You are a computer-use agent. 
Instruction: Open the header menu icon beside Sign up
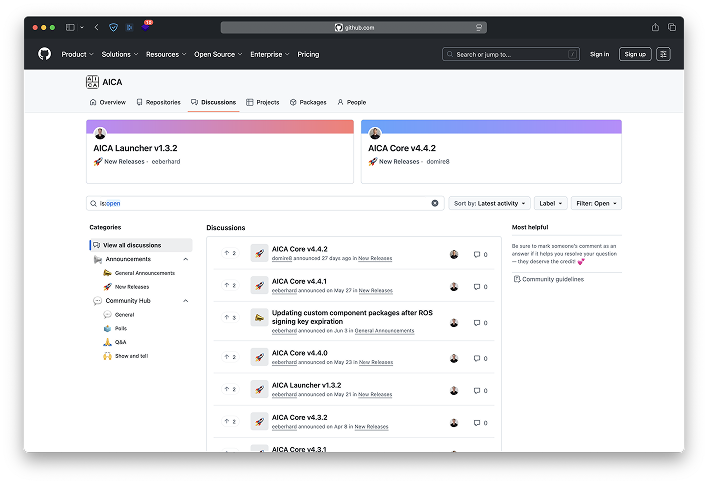click(663, 54)
